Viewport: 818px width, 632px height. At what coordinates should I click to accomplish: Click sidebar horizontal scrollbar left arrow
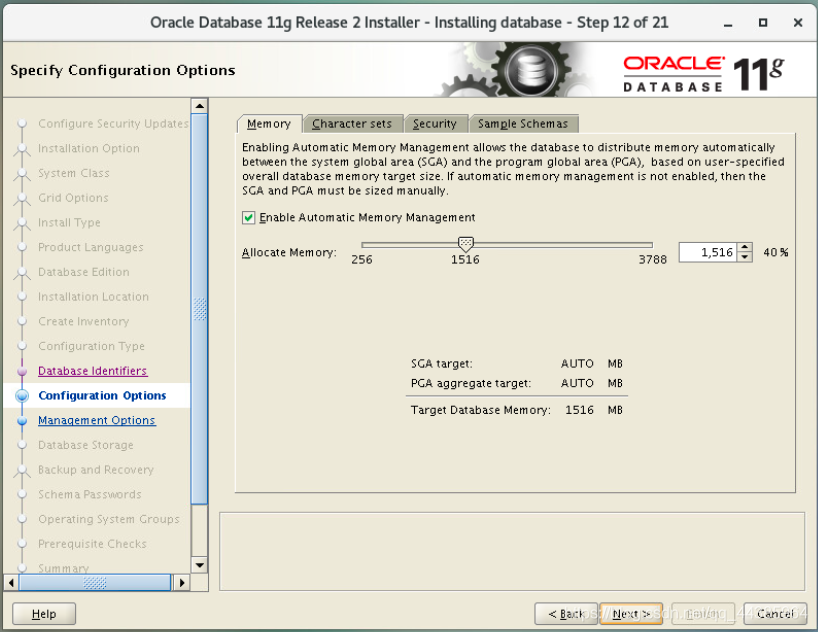(11, 582)
